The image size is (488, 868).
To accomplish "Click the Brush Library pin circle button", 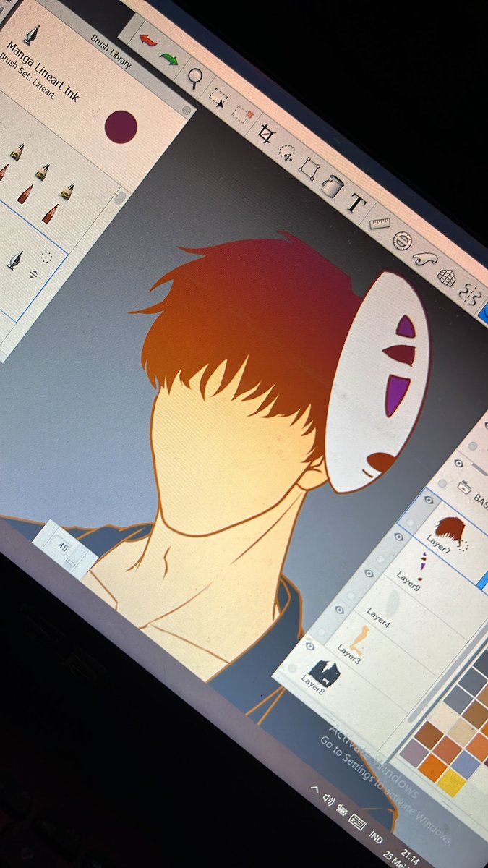I will point(187,110).
